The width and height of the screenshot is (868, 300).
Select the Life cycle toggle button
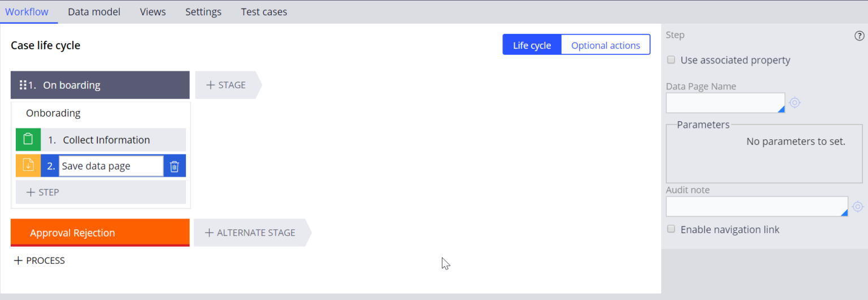[x=532, y=45]
